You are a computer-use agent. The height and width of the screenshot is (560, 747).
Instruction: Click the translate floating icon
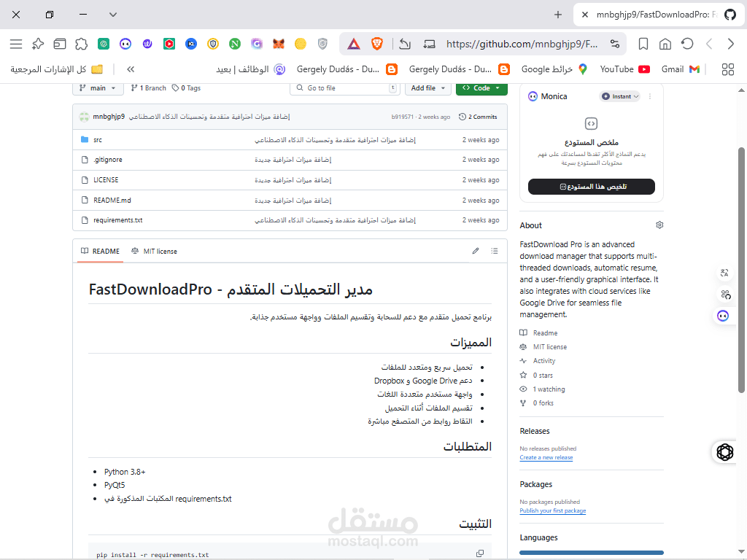pos(724,273)
